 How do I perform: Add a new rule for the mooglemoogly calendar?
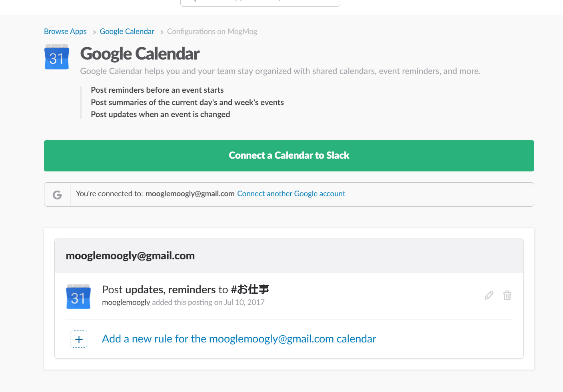pyautogui.click(x=239, y=339)
